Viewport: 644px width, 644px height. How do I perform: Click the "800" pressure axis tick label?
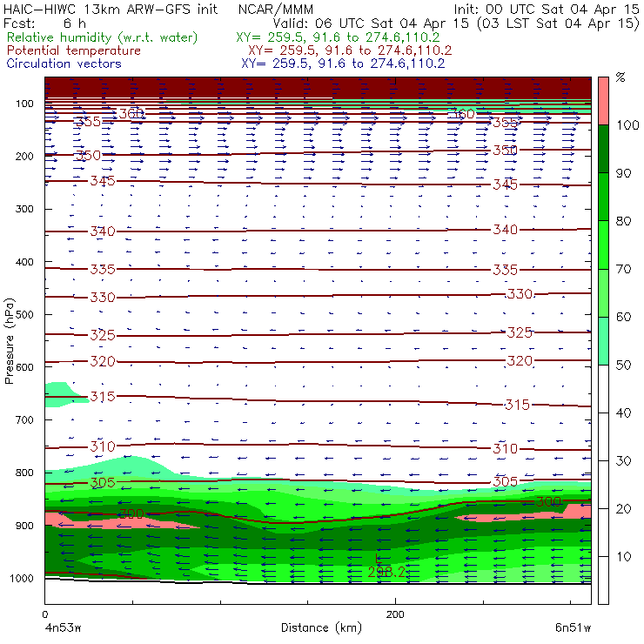pos(24,473)
